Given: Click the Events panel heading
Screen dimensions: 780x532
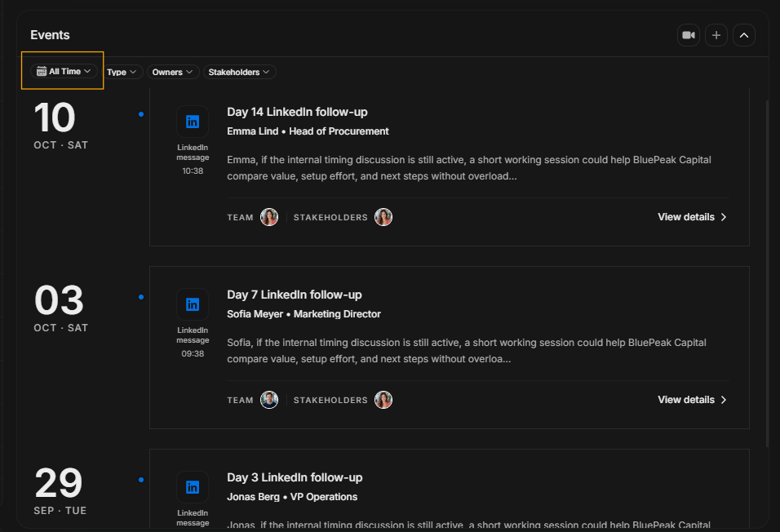Looking at the screenshot, I should [50, 35].
